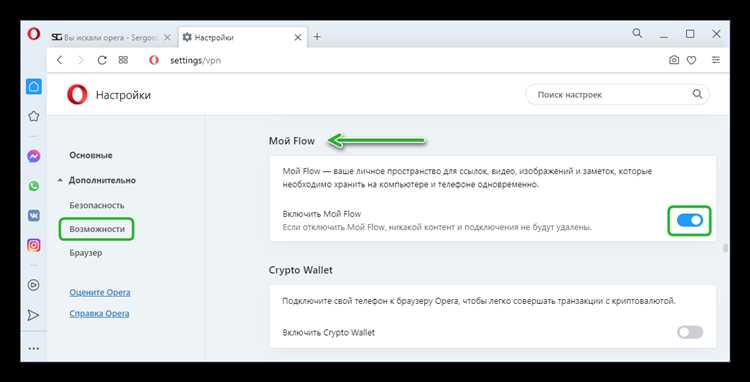Viewport: 750px width, 382px height.
Task: Go forward with the forward arrow
Action: tap(80, 60)
